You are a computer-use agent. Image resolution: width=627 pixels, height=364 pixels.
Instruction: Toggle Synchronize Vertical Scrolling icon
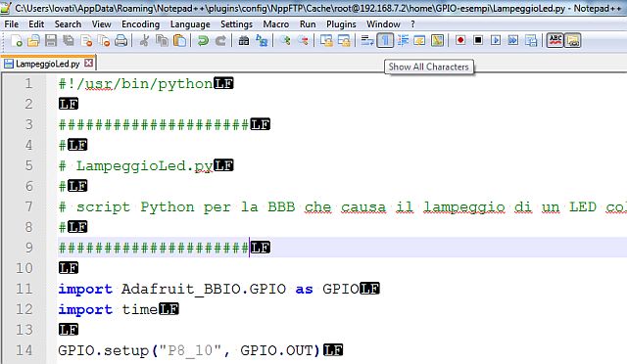[326, 40]
